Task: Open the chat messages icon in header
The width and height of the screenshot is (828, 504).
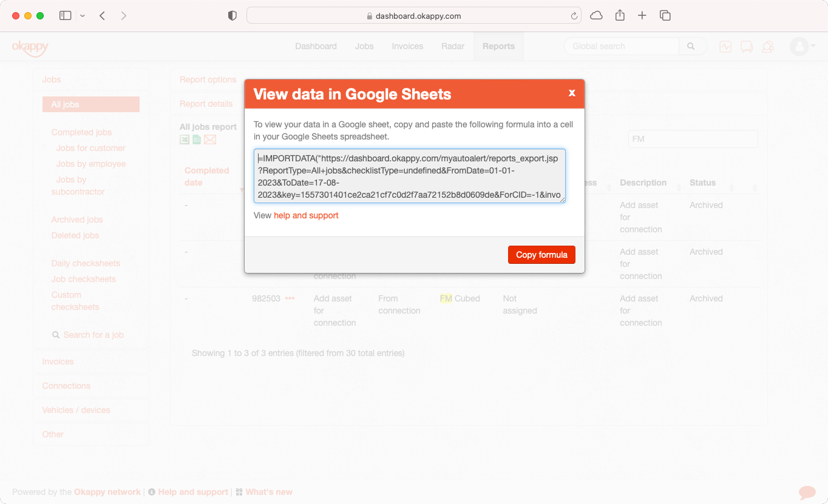Action: point(747,47)
